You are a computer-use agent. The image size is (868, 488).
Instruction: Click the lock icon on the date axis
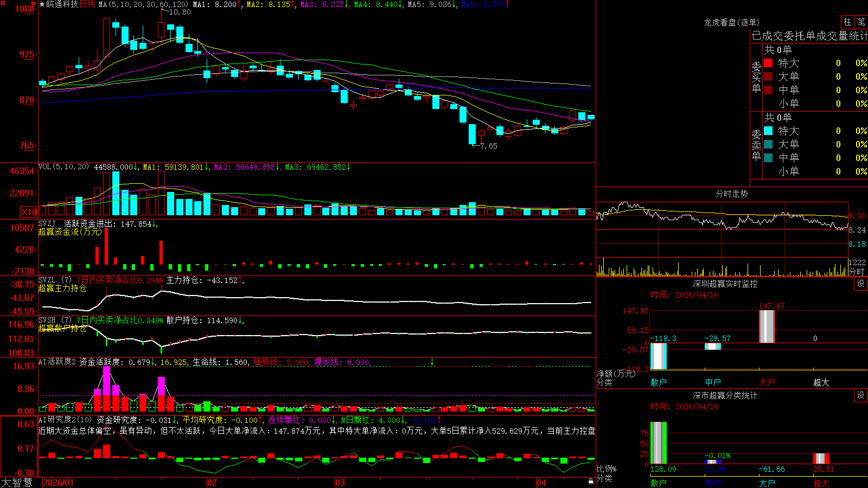pyautogui.click(x=591, y=481)
